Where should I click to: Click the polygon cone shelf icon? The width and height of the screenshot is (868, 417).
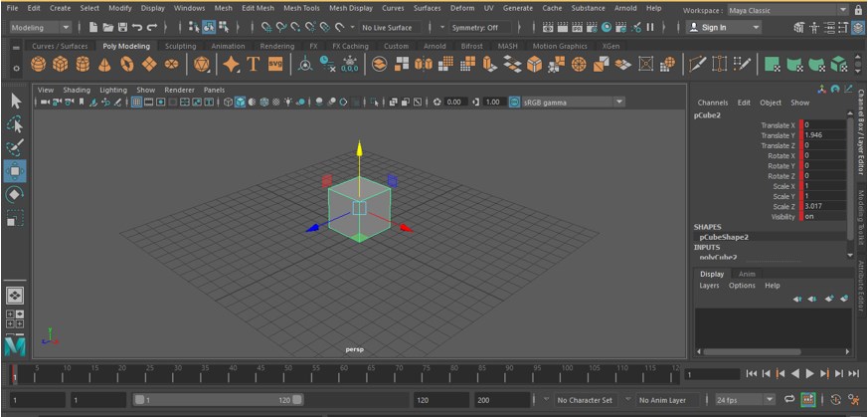pyautogui.click(x=104, y=65)
